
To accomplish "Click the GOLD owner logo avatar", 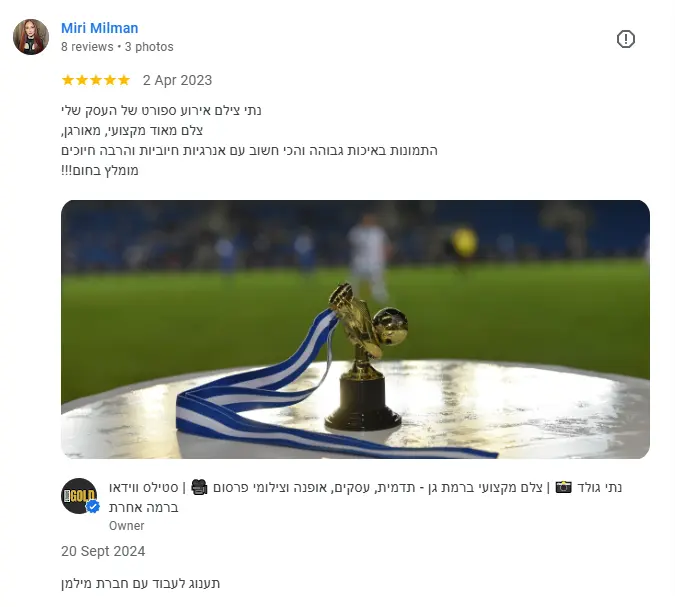I will [x=79, y=496].
